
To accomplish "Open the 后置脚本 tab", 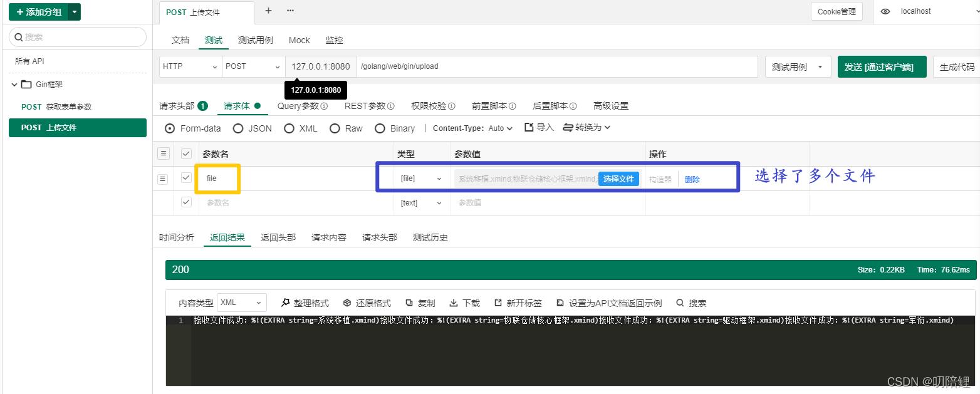I will pyautogui.click(x=555, y=106).
